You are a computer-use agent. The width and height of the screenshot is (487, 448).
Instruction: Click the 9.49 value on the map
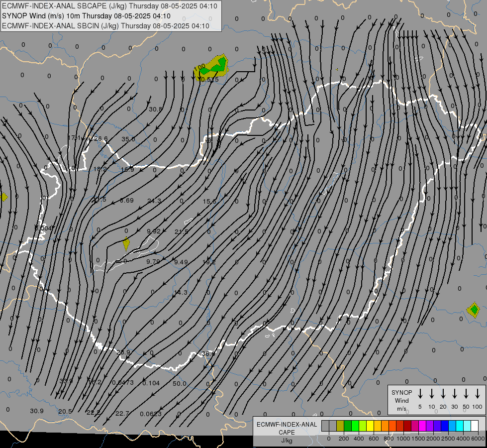click(181, 262)
